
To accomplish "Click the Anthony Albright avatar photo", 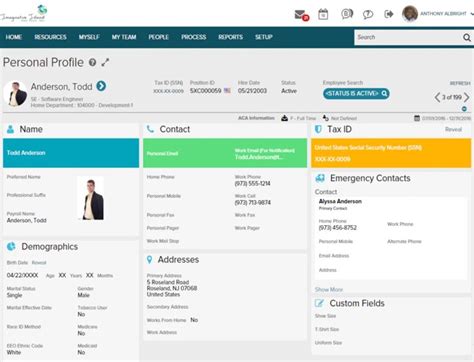I will click(410, 14).
